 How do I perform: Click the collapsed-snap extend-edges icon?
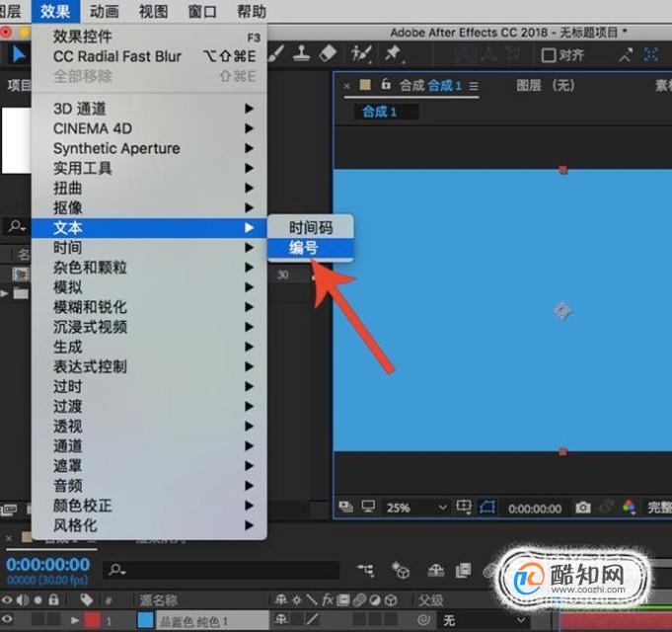[626, 55]
